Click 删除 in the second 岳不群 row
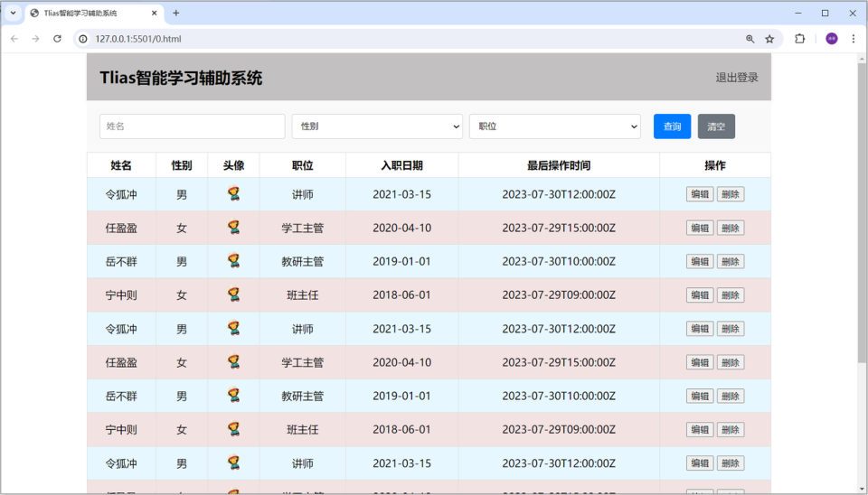Screen dimensions: 868x495 tap(731, 396)
